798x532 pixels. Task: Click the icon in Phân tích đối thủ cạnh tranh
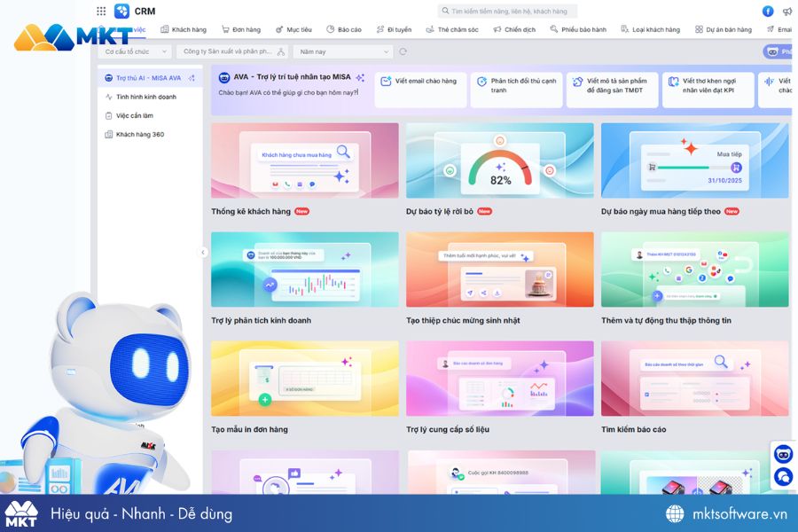[x=482, y=81]
